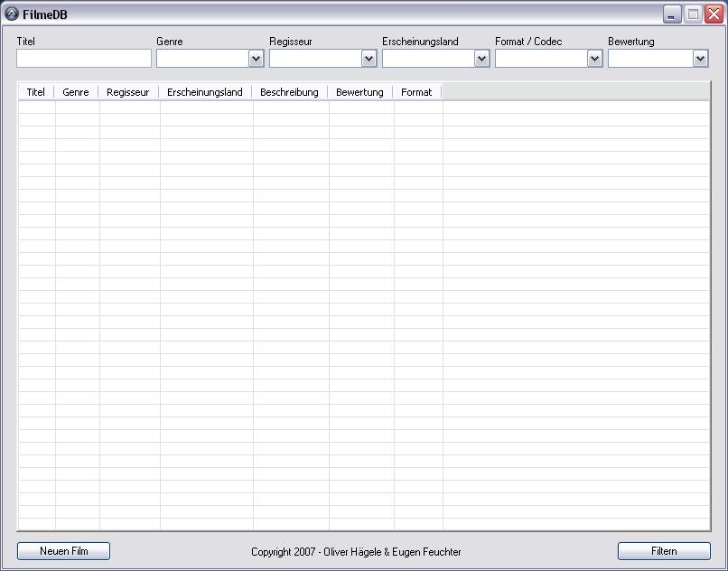Click the Filtern button
Screen dimensions: 728x571
(x=664, y=551)
